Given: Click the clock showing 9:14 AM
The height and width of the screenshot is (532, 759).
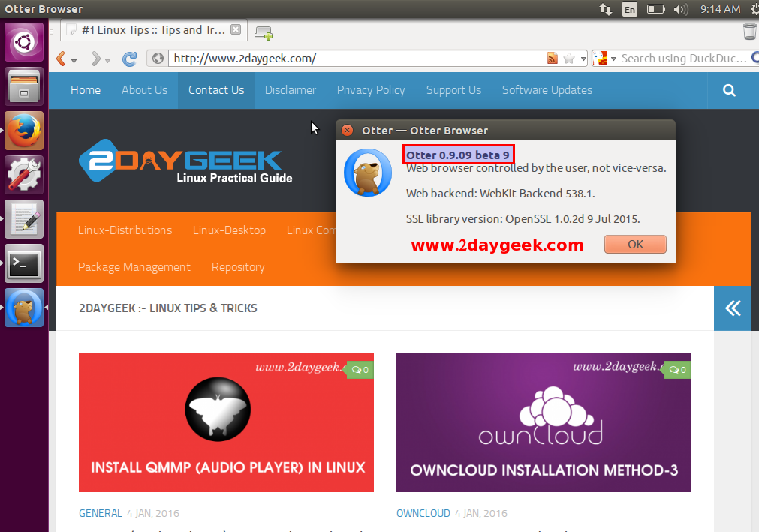Looking at the screenshot, I should pos(720,9).
